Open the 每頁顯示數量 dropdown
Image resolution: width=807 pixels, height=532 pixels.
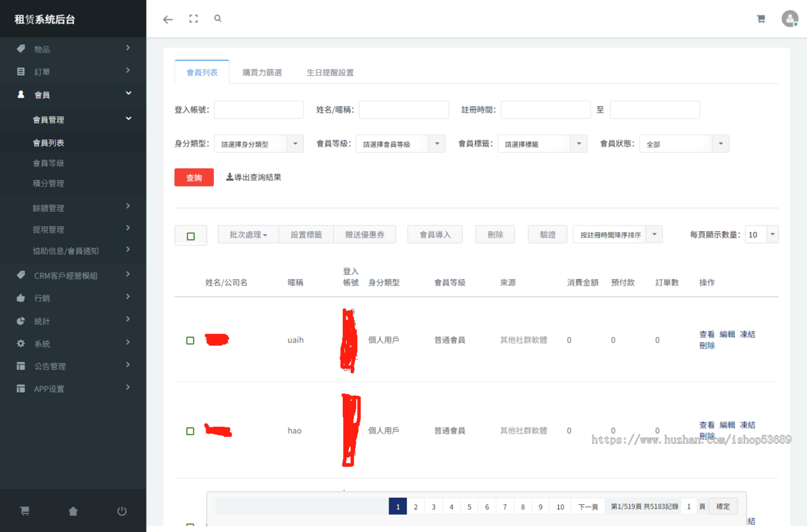pyautogui.click(x=762, y=234)
